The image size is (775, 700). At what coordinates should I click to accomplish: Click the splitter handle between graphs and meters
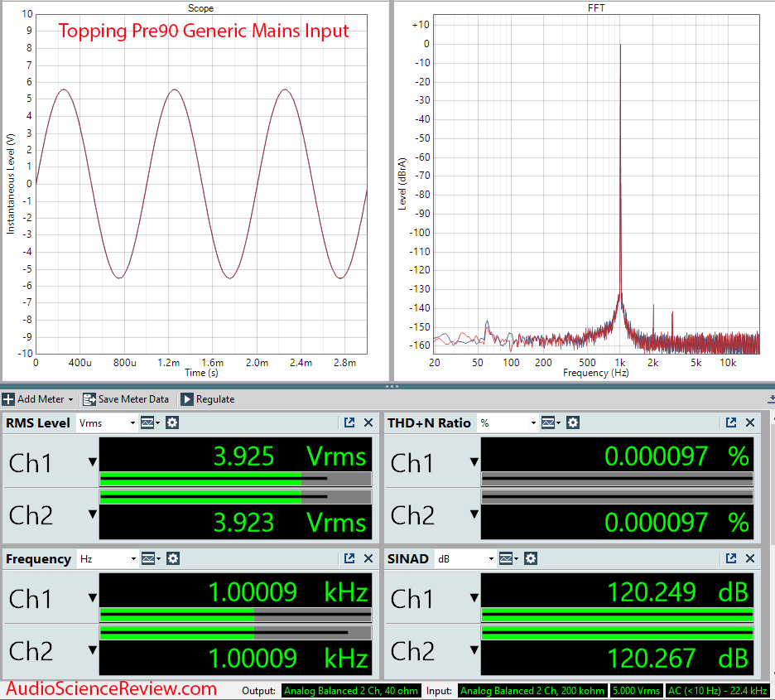(x=392, y=386)
